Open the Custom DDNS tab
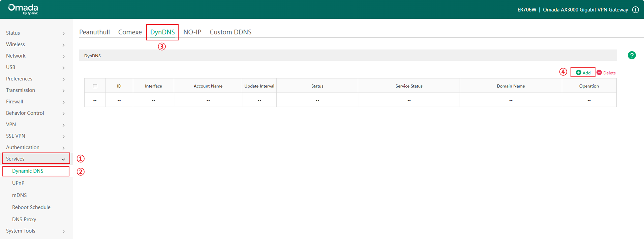Screen dimensions: 644x239 coord(230,32)
